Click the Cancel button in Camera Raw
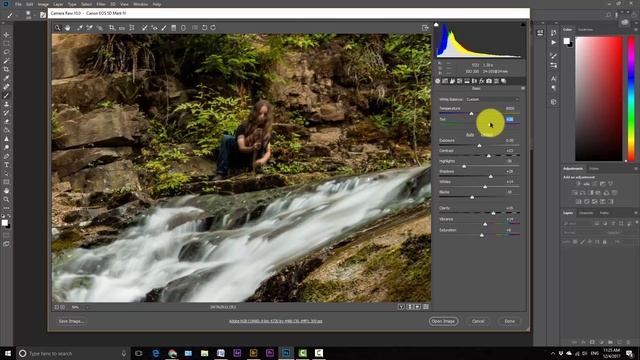Viewport: 640px width, 360px height. point(478,321)
